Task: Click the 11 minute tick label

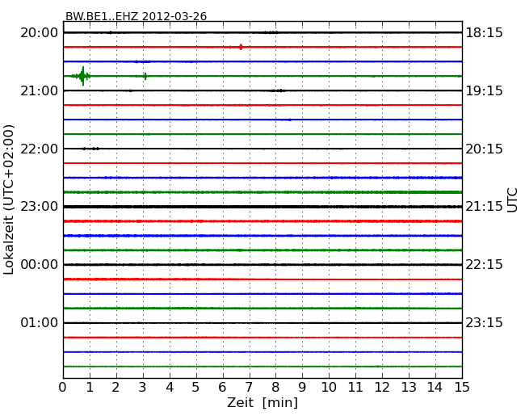Action: pyautogui.click(x=355, y=387)
